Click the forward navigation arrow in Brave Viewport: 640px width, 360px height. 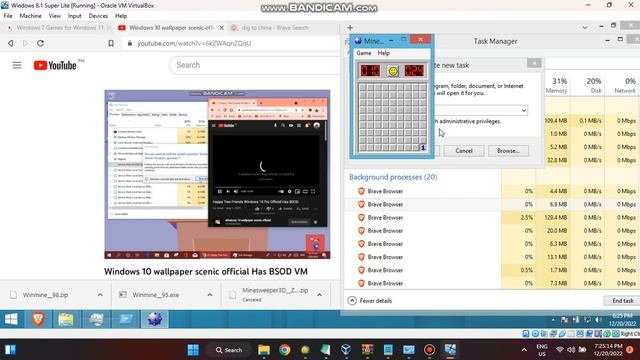tap(25, 43)
